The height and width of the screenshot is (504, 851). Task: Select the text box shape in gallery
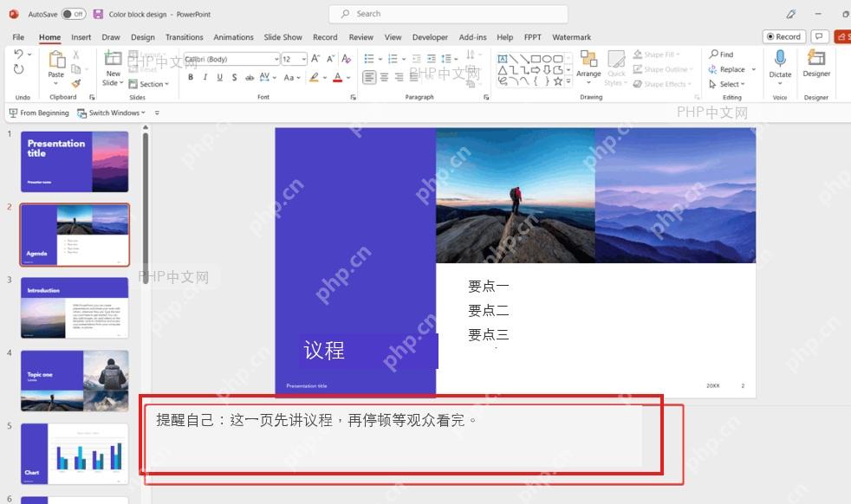click(503, 59)
